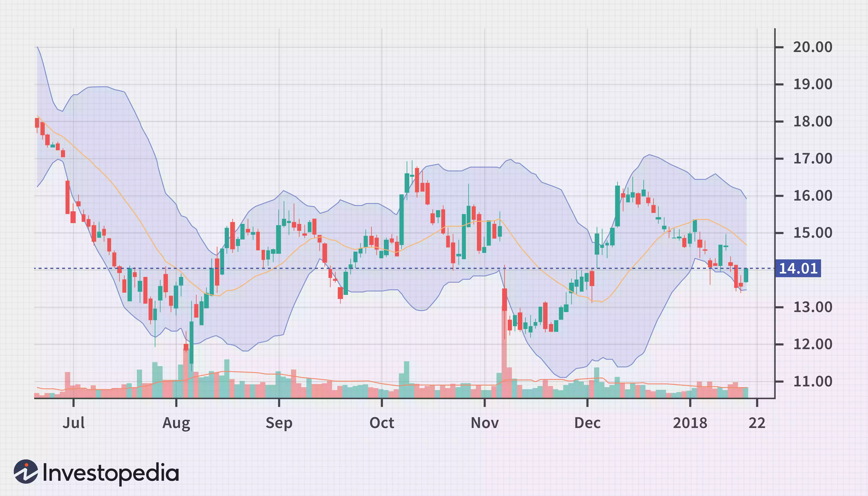Click the Oct date axis label

[x=382, y=423]
